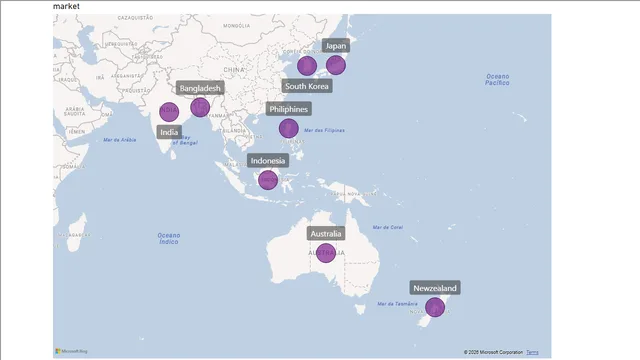Screen dimensions: 640x360
Task: Click the South Korea data label
Action: click(307, 86)
